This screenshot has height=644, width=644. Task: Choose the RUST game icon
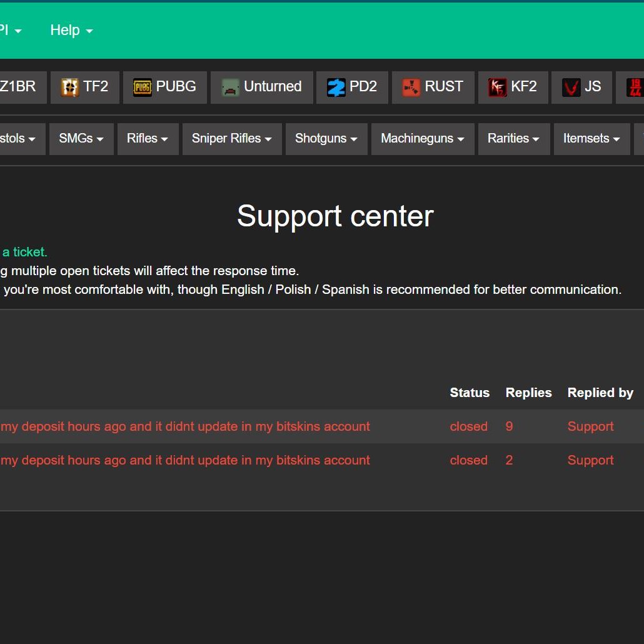(x=411, y=88)
